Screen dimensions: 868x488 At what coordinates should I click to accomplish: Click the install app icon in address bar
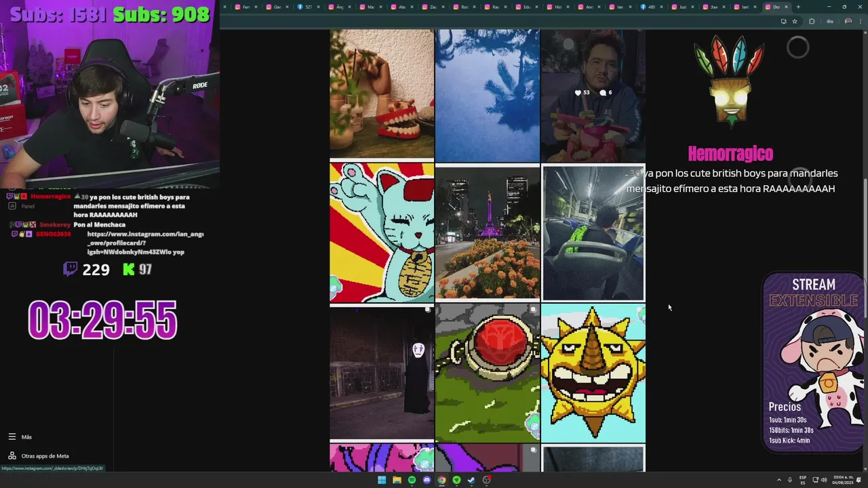(783, 21)
